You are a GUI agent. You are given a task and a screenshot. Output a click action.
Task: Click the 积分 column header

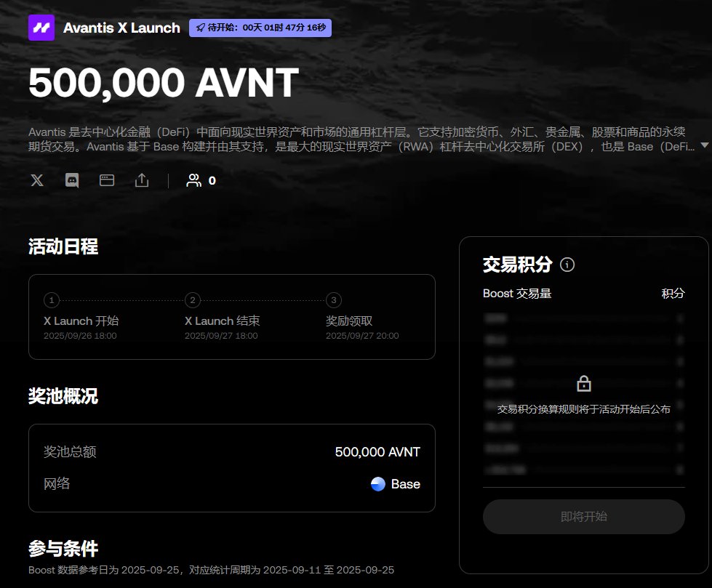(x=673, y=294)
